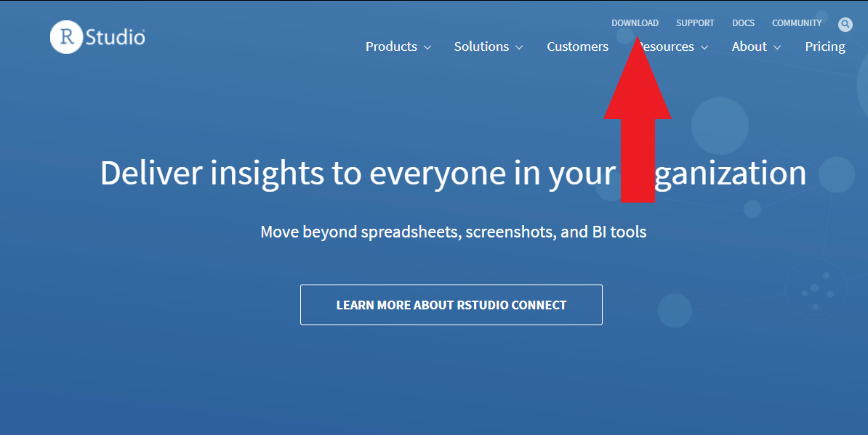The height and width of the screenshot is (435, 868).
Task: Open the search magnifier icon
Action: 845,24
